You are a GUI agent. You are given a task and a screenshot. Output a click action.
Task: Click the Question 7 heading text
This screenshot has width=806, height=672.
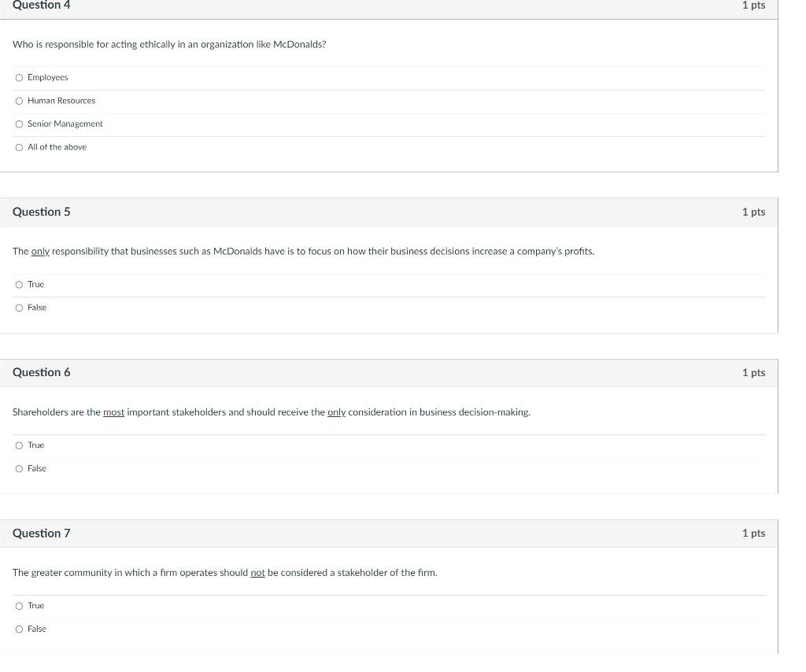(41, 533)
